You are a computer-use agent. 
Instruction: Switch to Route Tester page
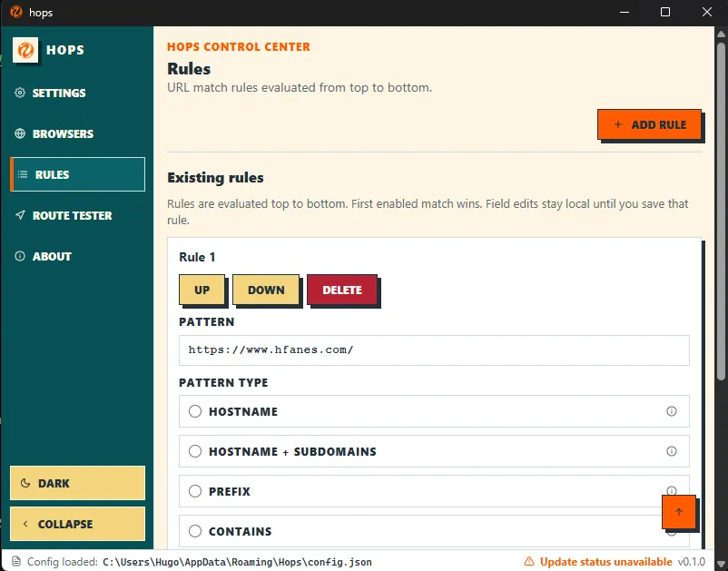pos(77,215)
